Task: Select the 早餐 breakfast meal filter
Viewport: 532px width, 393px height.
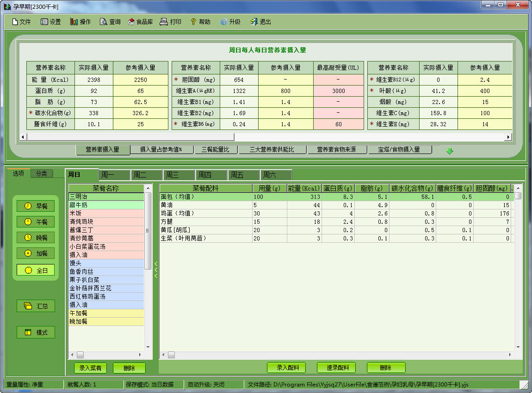Action: pyautogui.click(x=36, y=206)
